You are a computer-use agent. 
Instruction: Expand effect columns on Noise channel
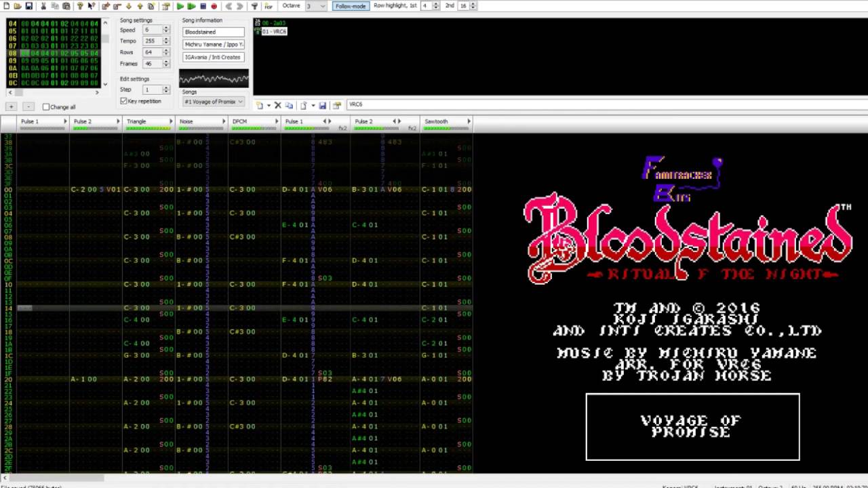click(224, 121)
